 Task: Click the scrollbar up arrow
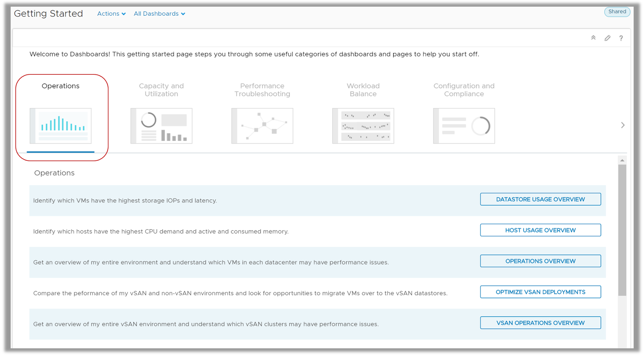(622, 161)
